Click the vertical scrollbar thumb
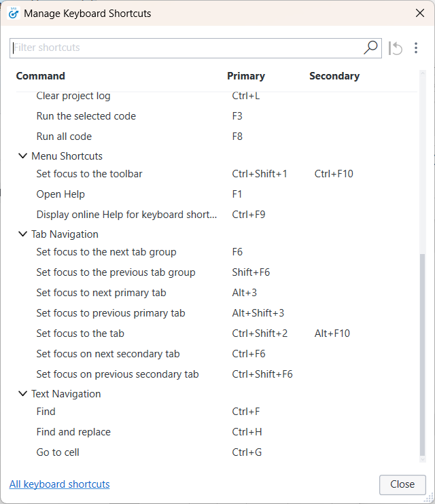435x504 pixels. tap(422, 353)
